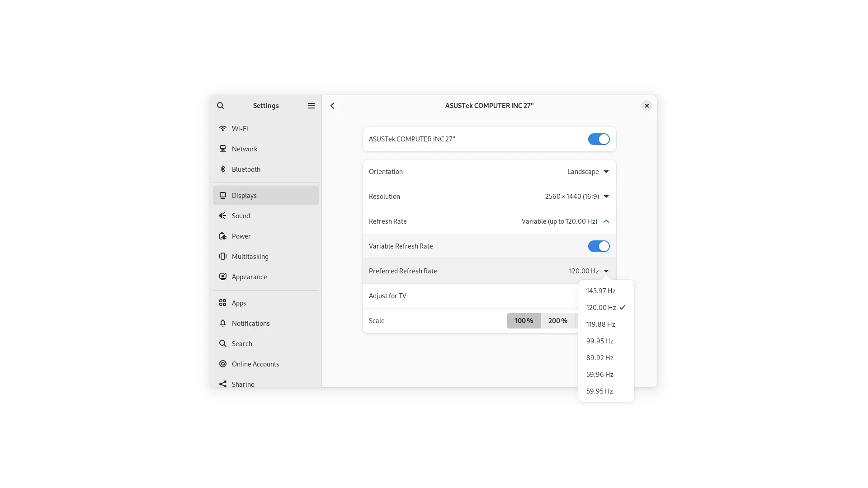868x488 pixels.
Task: Open the hamburger menu in Settings header
Action: [311, 106]
